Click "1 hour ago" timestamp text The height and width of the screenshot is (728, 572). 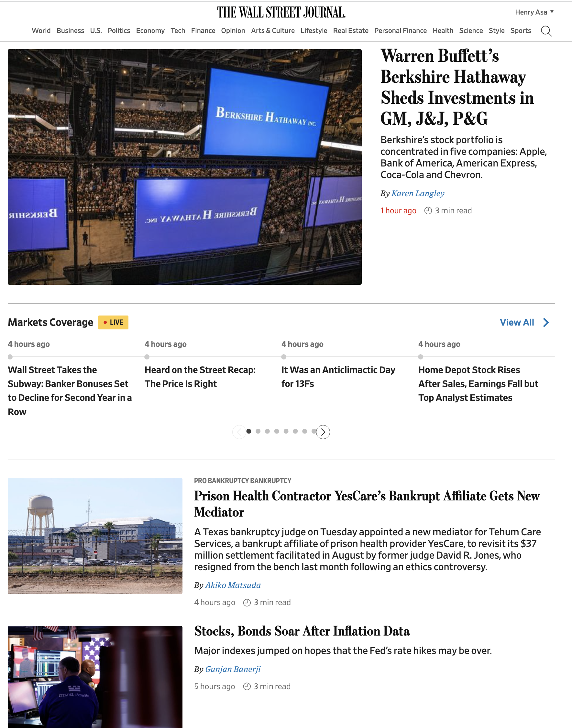(398, 210)
